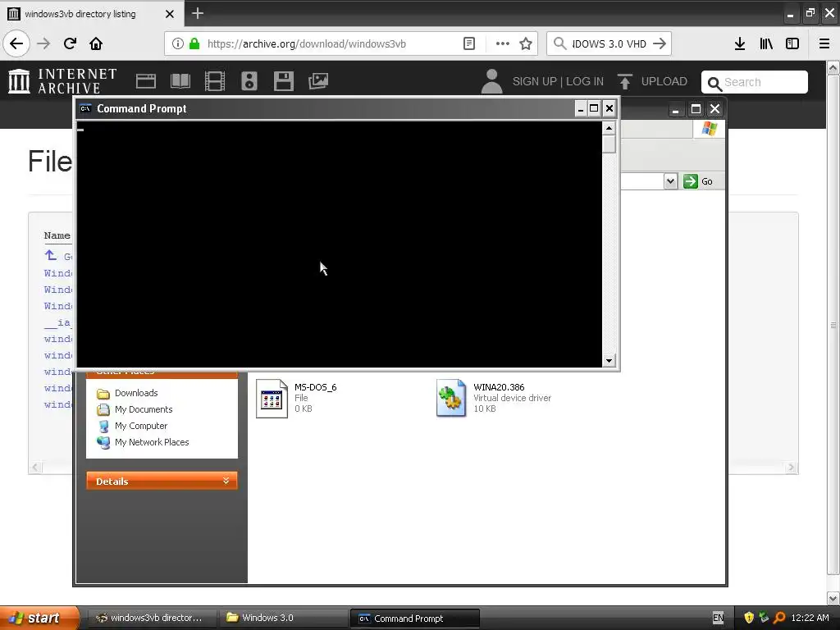The width and height of the screenshot is (840, 630).
Task: Switch to windows3vb taskbar button
Action: coord(151,618)
